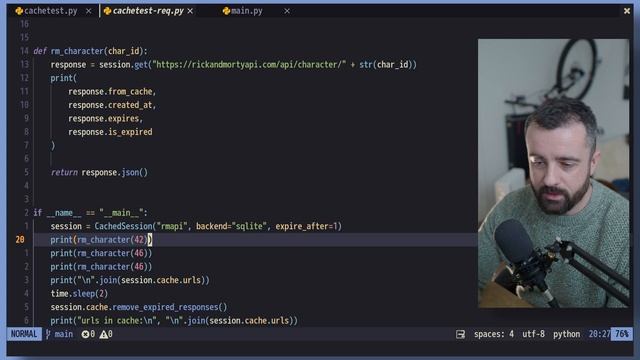
Task: Click the Python icon on cachetest.py tab
Action: tap(19, 11)
